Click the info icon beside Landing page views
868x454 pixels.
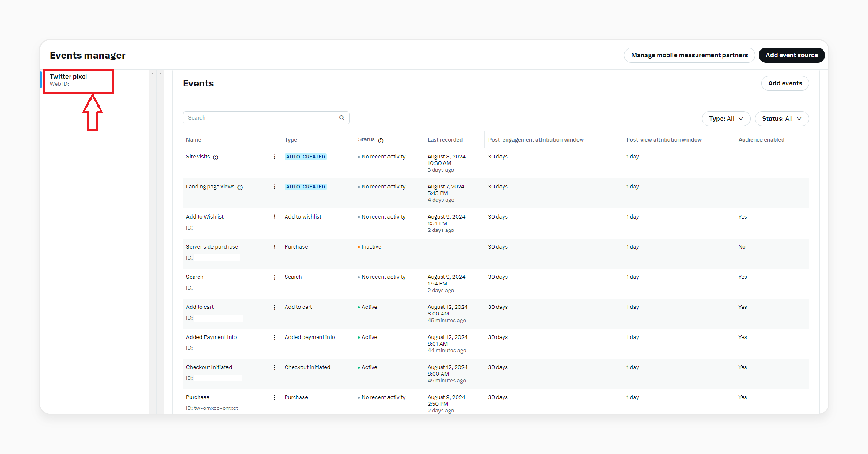pyautogui.click(x=240, y=188)
